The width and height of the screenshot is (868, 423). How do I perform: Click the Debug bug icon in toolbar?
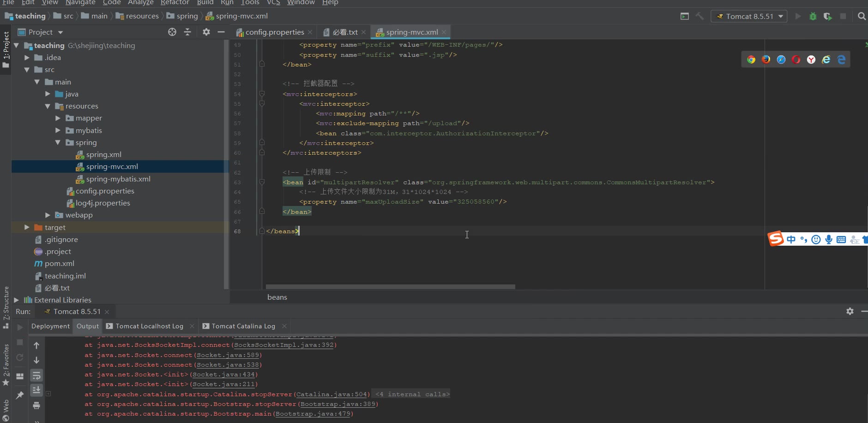(x=813, y=16)
